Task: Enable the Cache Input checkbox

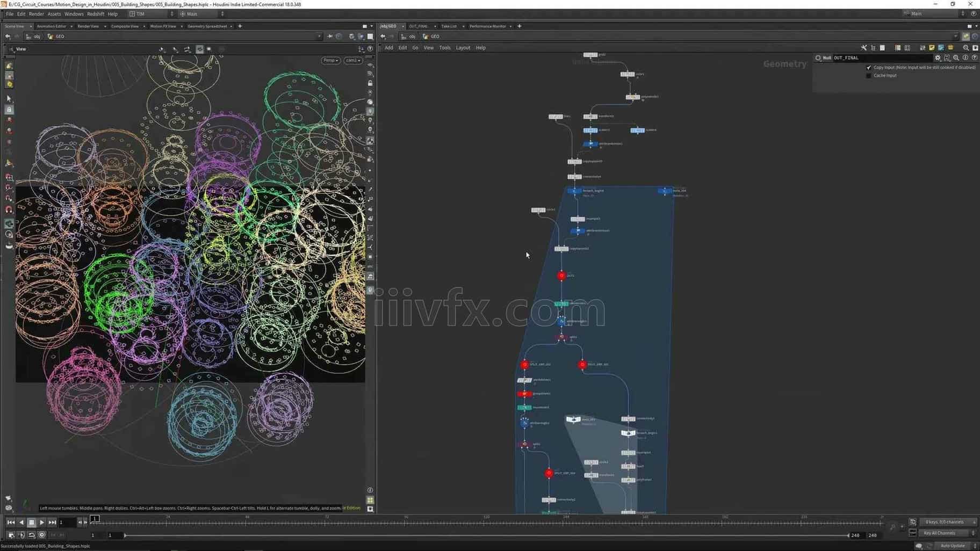Action: [x=869, y=76]
